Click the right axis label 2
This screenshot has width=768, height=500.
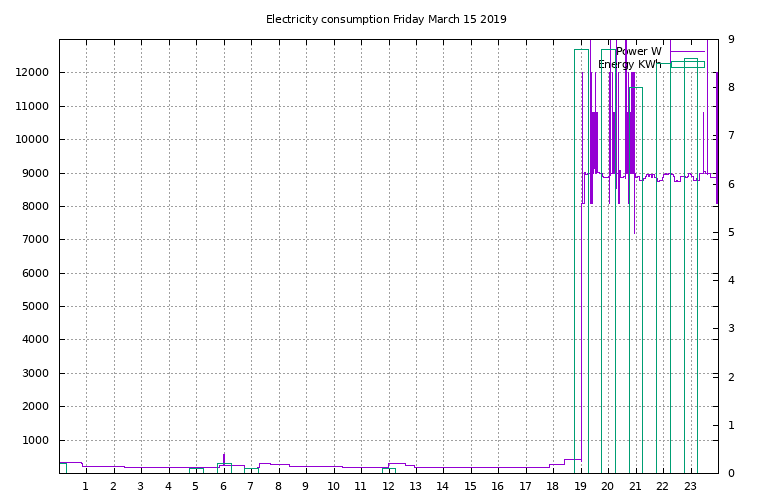(x=731, y=377)
